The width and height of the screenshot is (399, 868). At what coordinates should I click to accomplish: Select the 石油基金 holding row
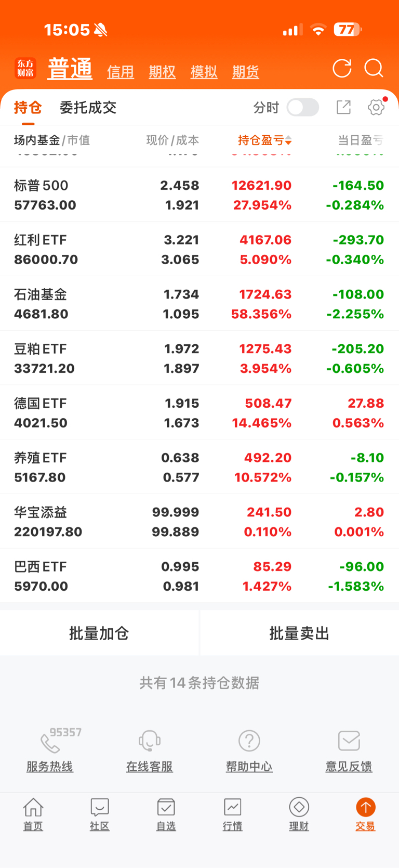tap(199, 304)
